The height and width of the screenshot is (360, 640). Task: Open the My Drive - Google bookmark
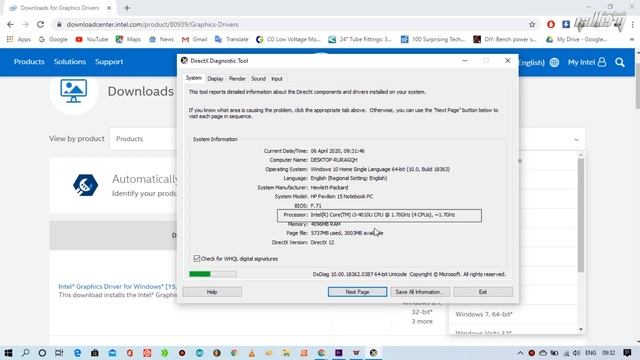(576, 39)
